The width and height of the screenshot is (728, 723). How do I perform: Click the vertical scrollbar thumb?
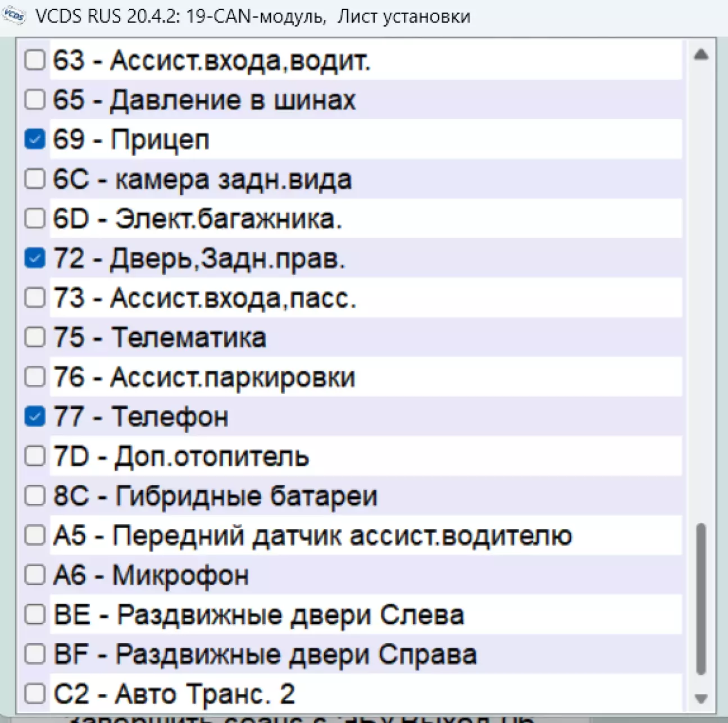pyautogui.click(x=700, y=598)
